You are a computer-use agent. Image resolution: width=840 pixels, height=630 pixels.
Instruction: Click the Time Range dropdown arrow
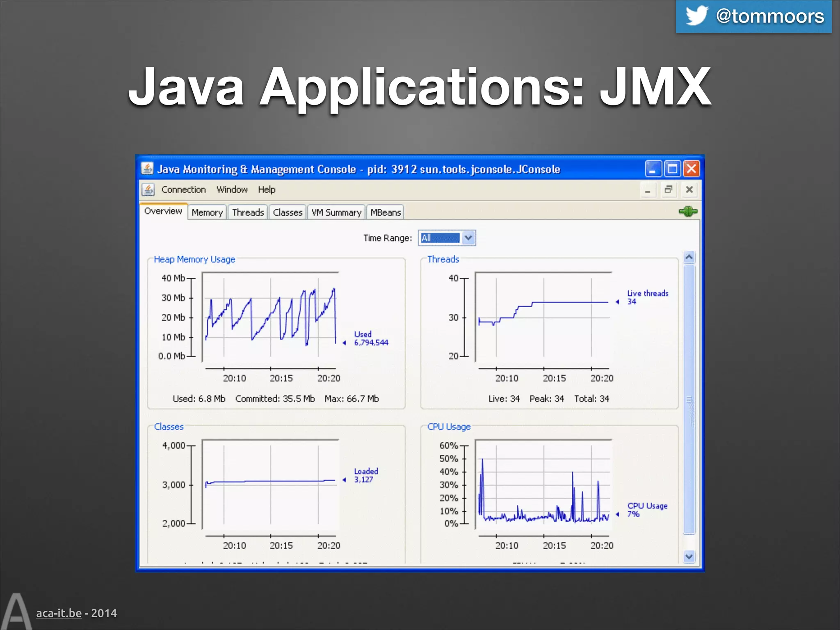[x=468, y=238]
